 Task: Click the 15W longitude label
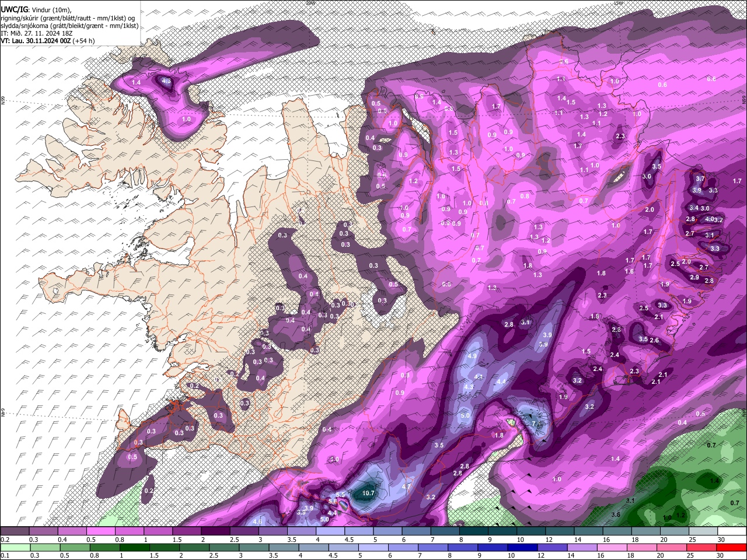618,3
